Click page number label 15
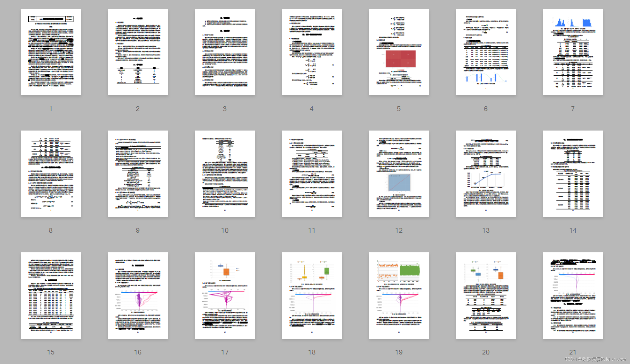 click(x=51, y=352)
